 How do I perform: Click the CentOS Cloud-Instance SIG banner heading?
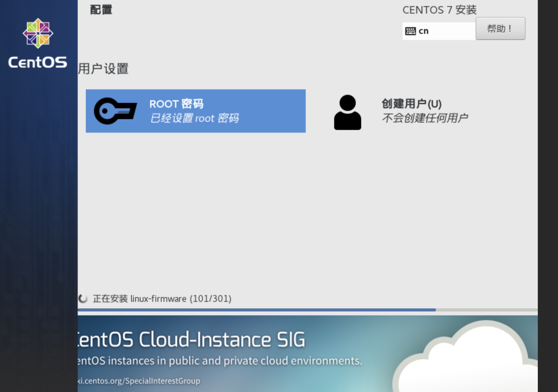coord(191,339)
